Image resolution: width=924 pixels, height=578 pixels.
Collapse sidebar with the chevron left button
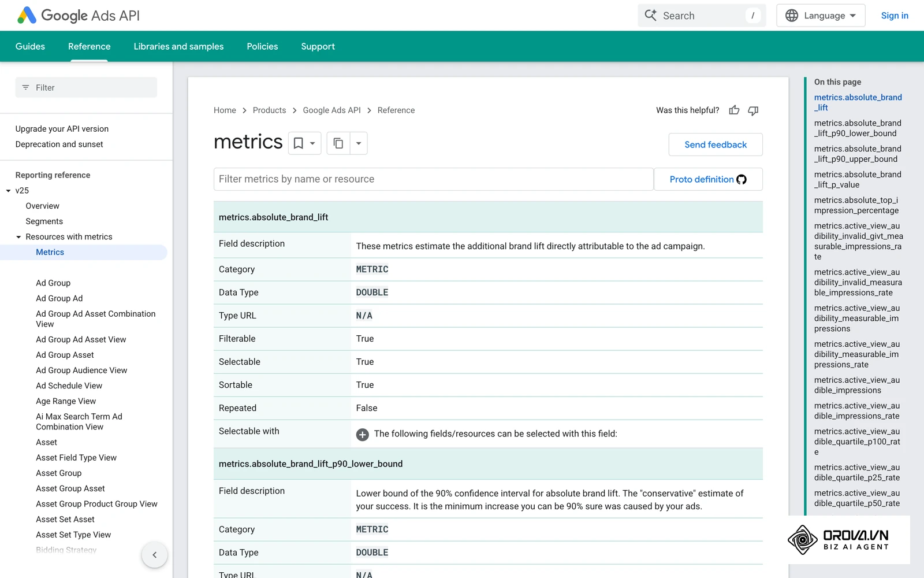tap(155, 555)
